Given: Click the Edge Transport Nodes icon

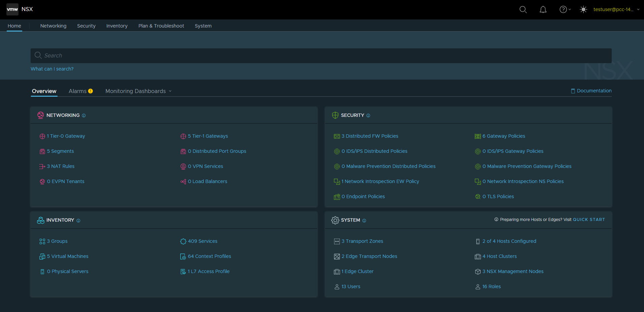Looking at the screenshot, I should pyautogui.click(x=337, y=257).
